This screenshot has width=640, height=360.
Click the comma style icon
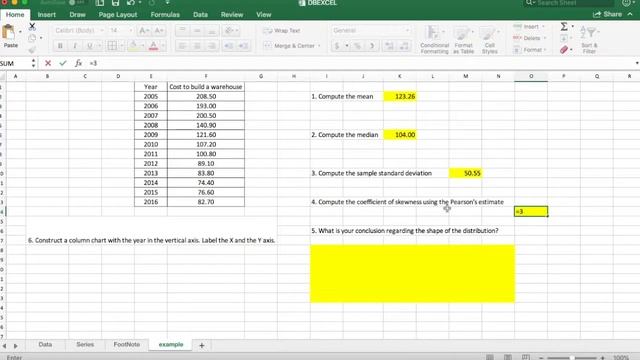tap(372, 46)
